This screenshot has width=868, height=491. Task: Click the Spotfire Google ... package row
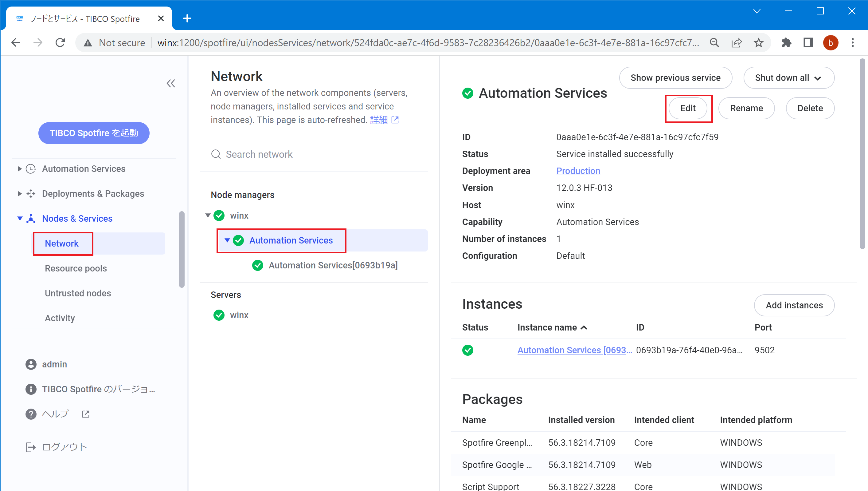click(648, 465)
